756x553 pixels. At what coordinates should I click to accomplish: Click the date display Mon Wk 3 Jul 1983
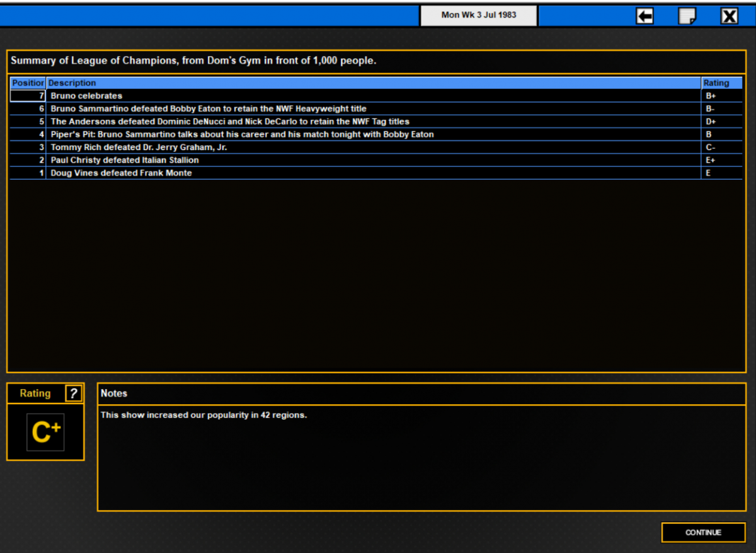[479, 15]
